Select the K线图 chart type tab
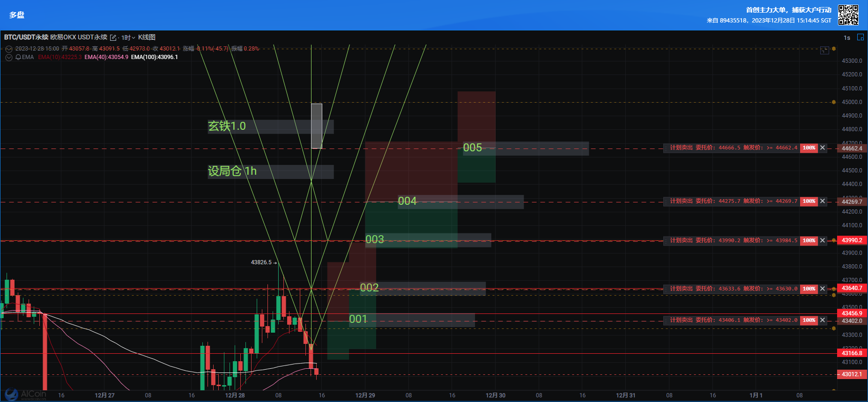 point(147,37)
